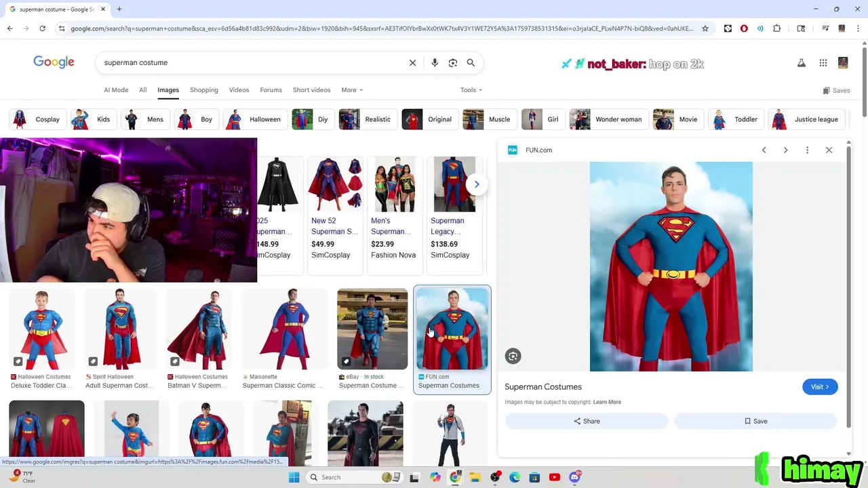Filter by the Halloween chip
Image resolution: width=868 pixels, height=488 pixels.
pos(255,119)
